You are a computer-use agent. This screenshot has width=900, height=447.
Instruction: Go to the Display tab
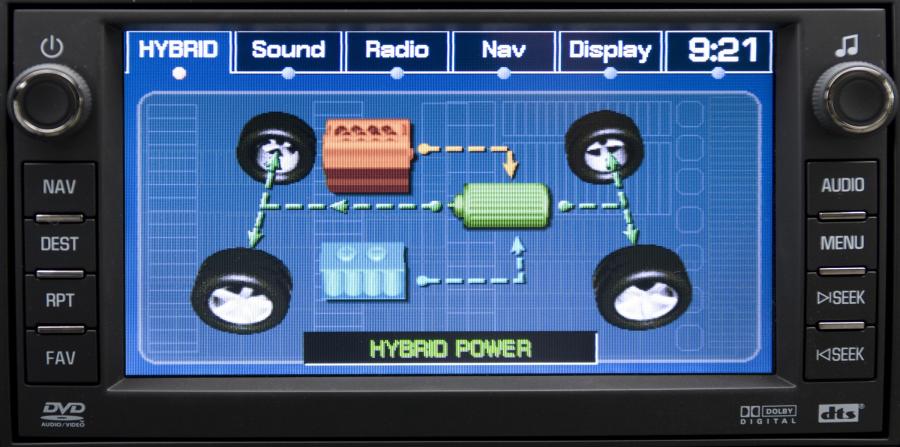[610, 50]
